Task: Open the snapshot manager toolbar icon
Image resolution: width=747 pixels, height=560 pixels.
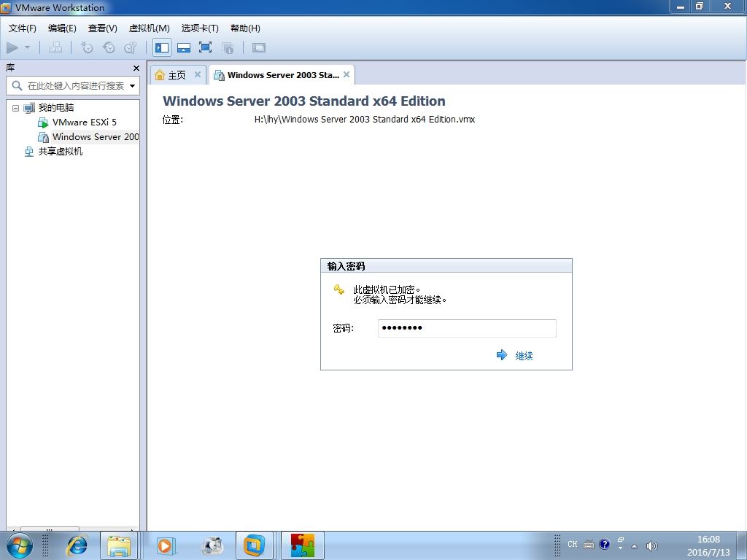Action: (x=130, y=47)
